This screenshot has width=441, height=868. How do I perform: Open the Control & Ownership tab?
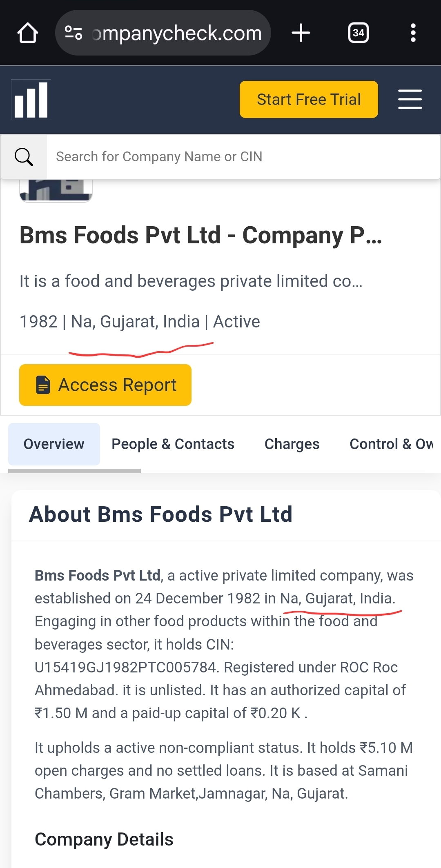coord(391,444)
